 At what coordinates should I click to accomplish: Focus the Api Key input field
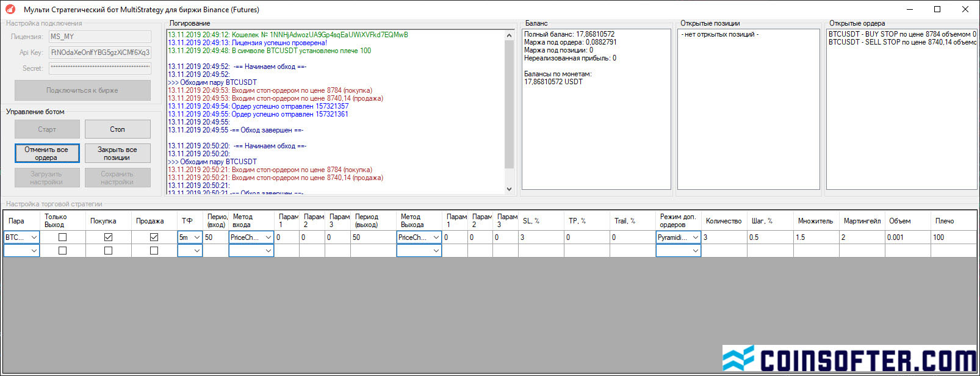(100, 52)
